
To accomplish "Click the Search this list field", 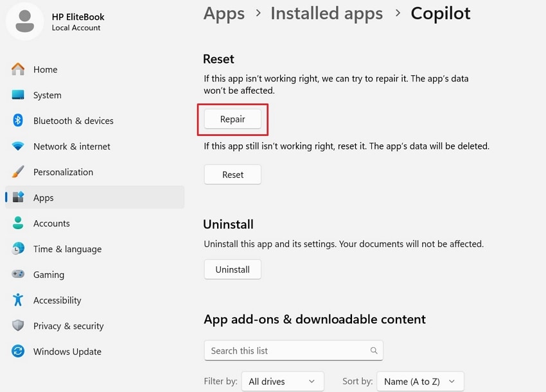I will 294,350.
